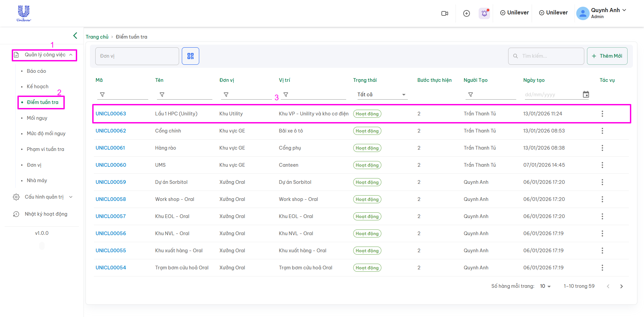Go to next page of results
Viewport: 644px width, 317px height.
coord(621,286)
